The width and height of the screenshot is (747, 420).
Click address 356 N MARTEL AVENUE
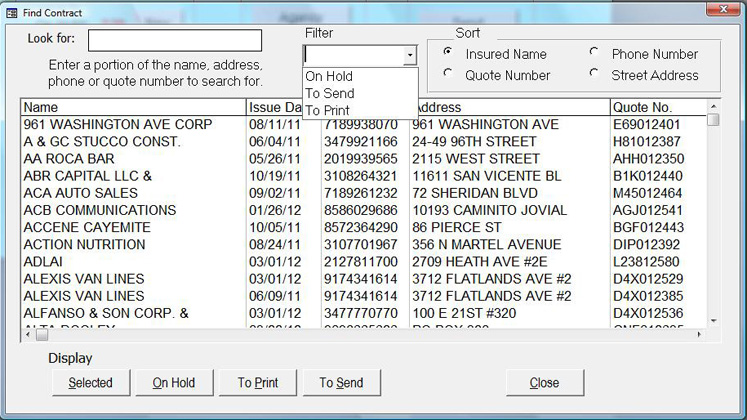(487, 245)
